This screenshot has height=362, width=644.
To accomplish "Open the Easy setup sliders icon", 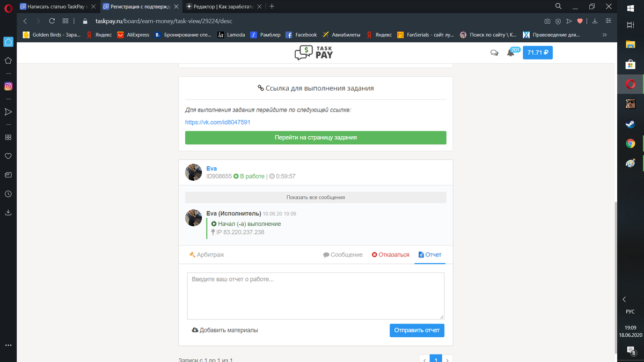I will pos(608,21).
